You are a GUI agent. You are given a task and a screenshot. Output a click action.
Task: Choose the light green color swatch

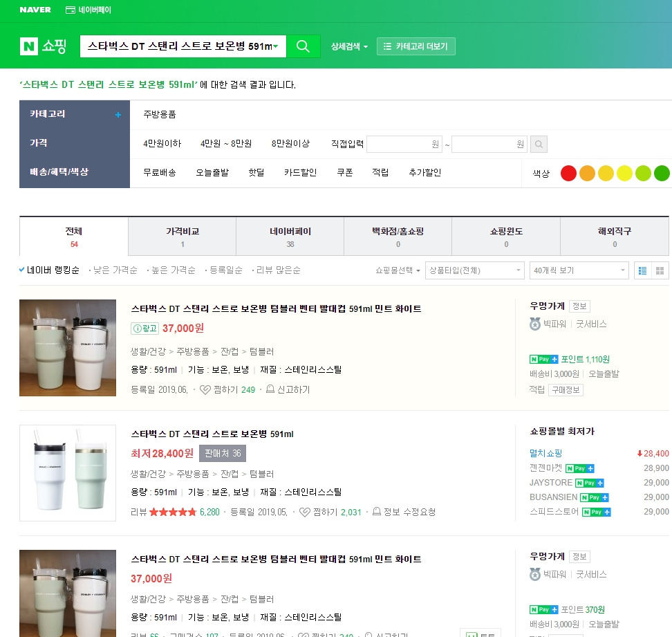643,173
